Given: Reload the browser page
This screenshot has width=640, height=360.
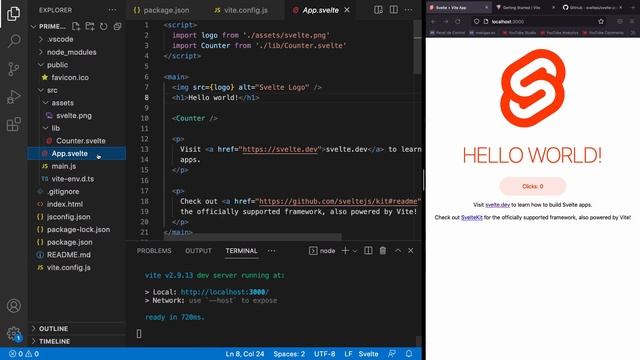Looking at the screenshot, I should [x=458, y=21].
